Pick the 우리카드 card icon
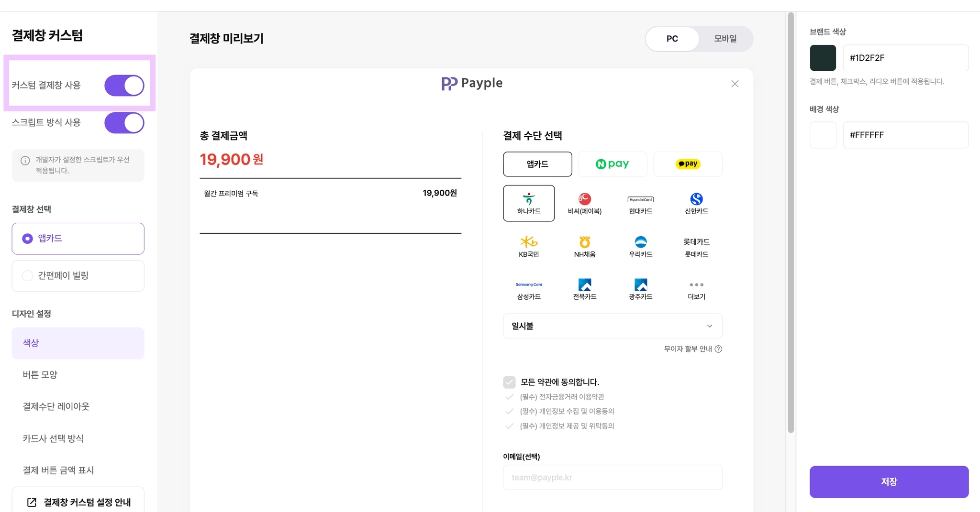This screenshot has width=980, height=512. [641, 246]
